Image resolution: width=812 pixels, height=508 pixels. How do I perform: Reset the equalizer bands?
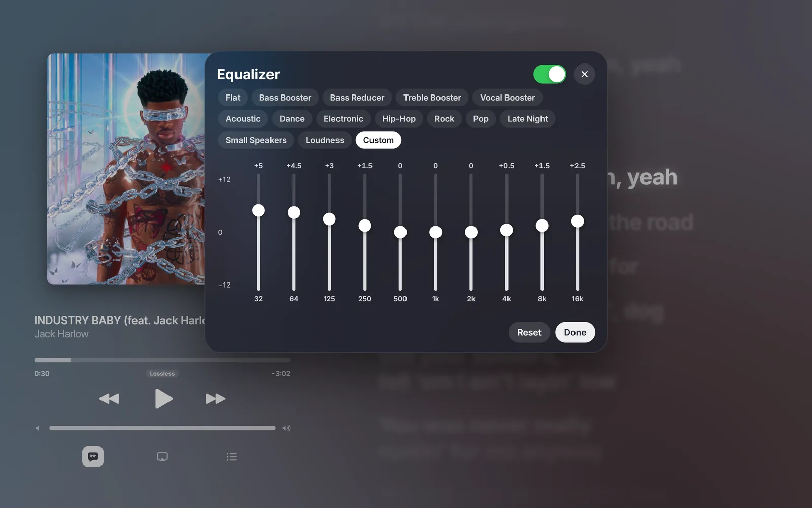pyautogui.click(x=529, y=332)
